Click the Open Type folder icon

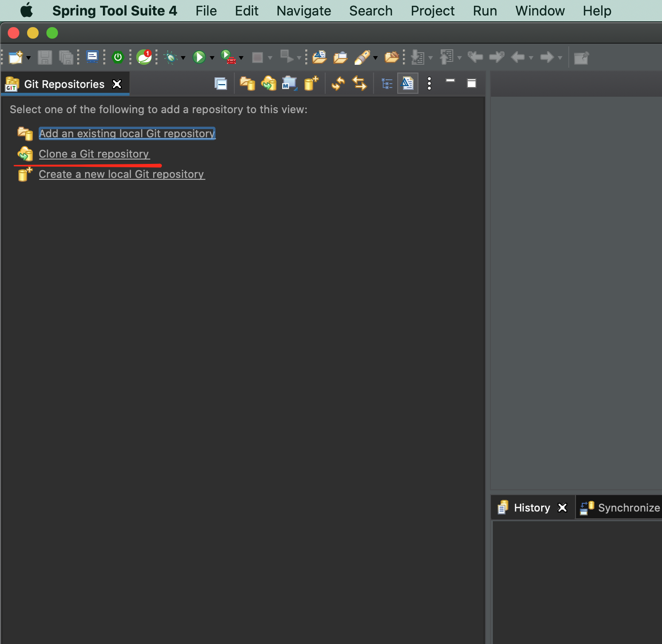point(319,58)
